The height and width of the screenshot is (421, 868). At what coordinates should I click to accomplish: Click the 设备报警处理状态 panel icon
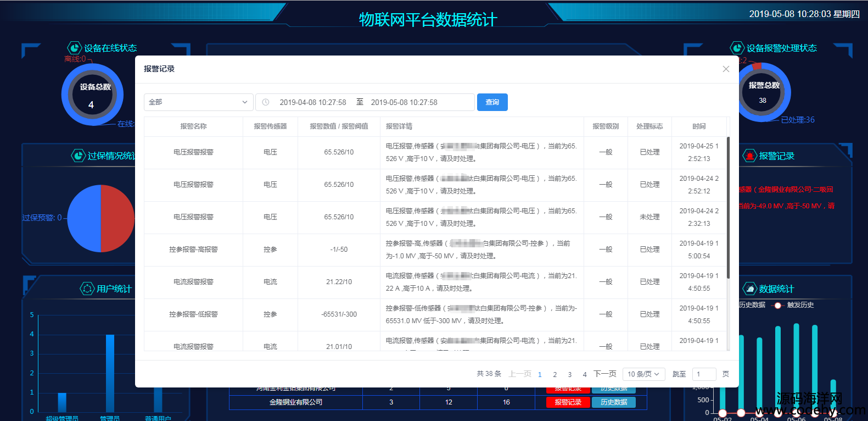click(x=737, y=48)
